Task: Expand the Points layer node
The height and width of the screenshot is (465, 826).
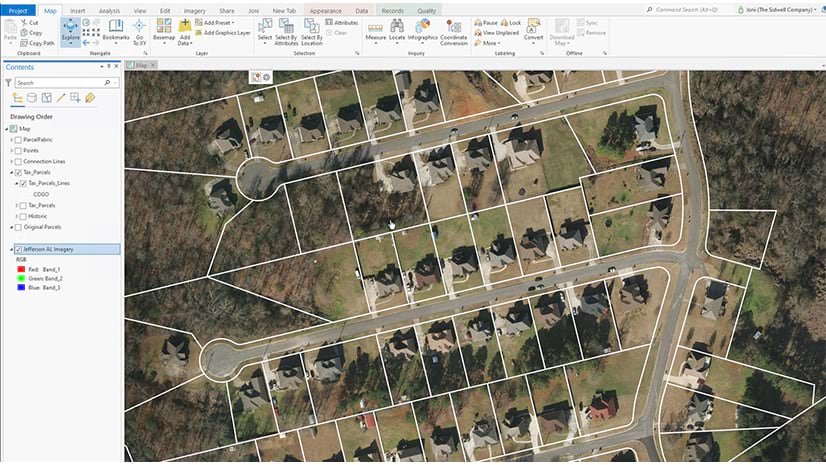Action: pyautogui.click(x=12, y=151)
